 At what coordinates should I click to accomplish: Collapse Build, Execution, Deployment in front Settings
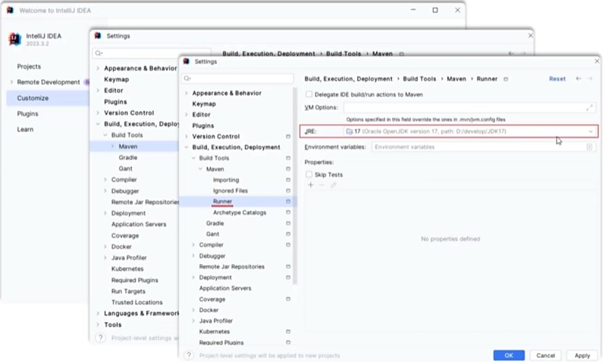point(186,147)
